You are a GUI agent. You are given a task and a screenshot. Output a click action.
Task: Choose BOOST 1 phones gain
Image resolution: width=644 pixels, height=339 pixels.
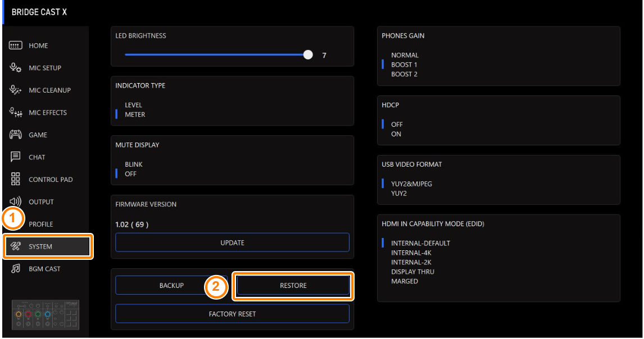click(404, 65)
